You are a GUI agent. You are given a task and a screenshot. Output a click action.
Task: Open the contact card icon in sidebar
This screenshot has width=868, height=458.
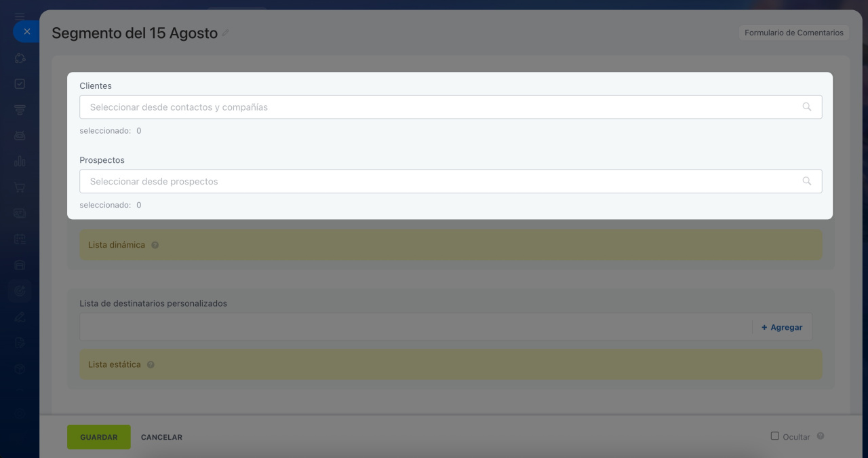[20, 213]
